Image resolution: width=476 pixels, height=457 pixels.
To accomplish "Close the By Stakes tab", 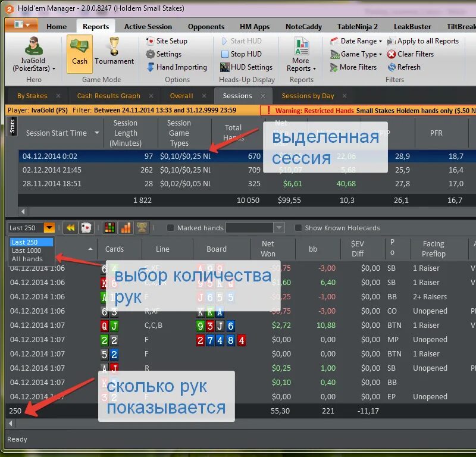I will [58, 96].
